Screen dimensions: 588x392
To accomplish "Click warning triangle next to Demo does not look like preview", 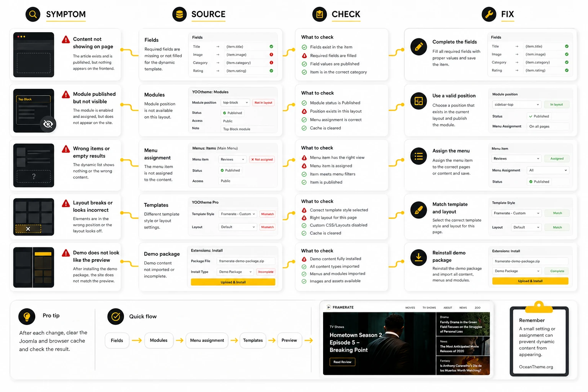I will 66,253.
